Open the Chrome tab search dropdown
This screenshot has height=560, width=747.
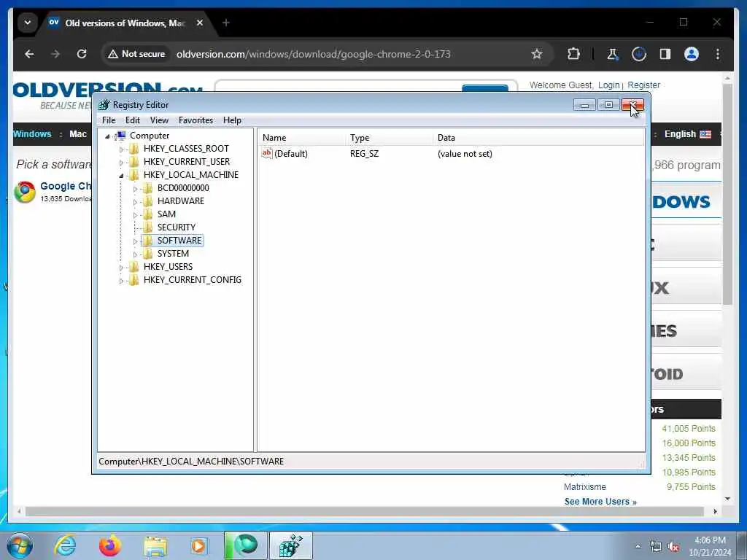coord(28,23)
